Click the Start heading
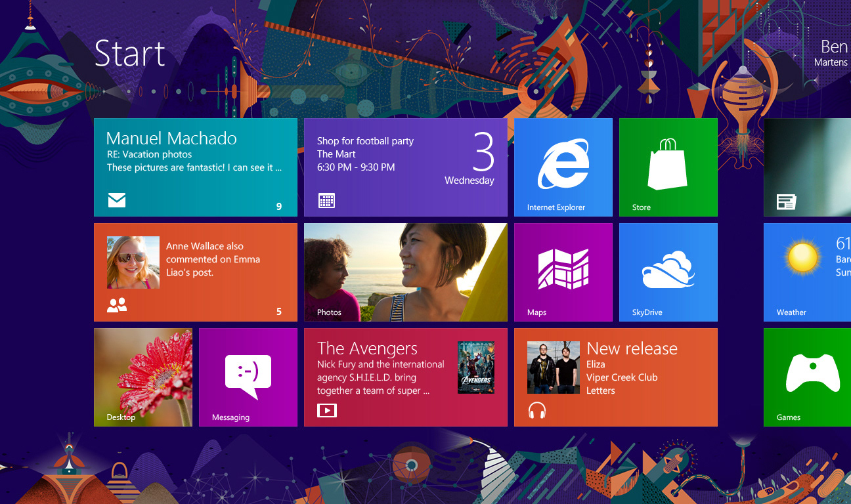This screenshot has height=504, width=851. (x=129, y=53)
